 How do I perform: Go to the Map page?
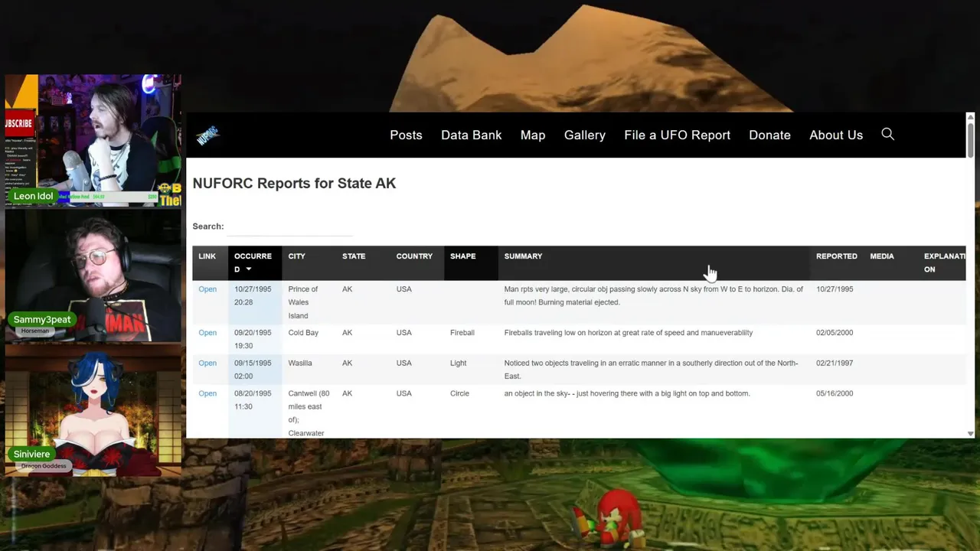[x=533, y=135]
